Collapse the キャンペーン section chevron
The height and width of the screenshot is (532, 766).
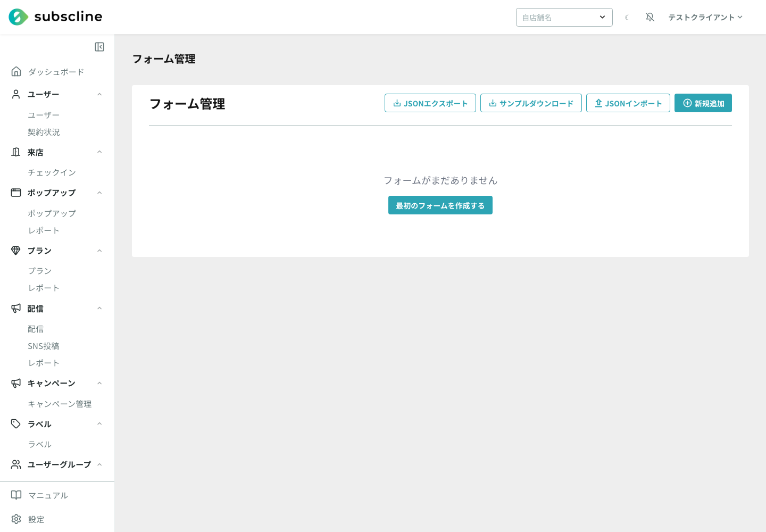(x=99, y=383)
